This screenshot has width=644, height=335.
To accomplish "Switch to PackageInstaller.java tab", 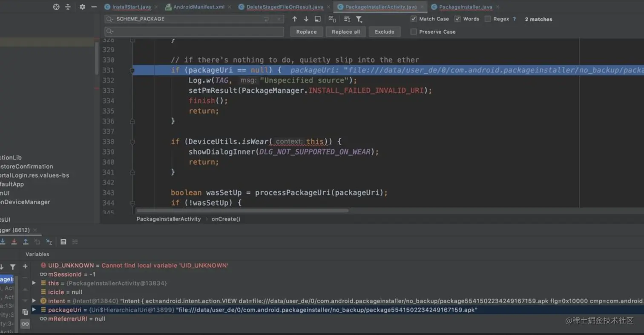I will [462, 7].
